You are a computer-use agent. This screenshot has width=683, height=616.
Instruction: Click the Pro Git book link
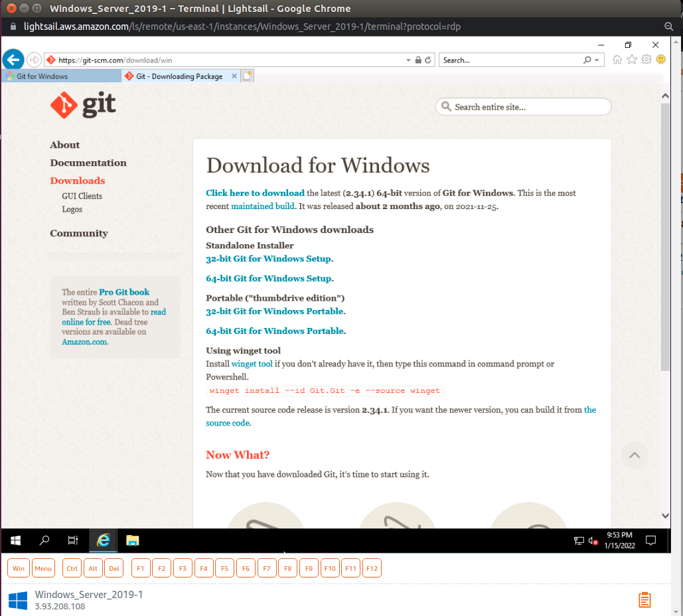tap(124, 292)
